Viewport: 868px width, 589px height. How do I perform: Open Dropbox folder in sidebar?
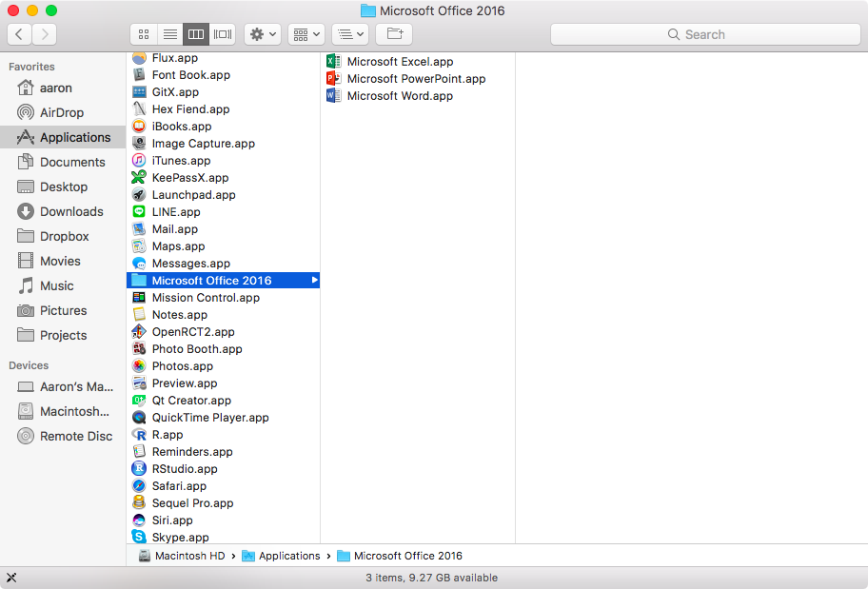tap(63, 236)
